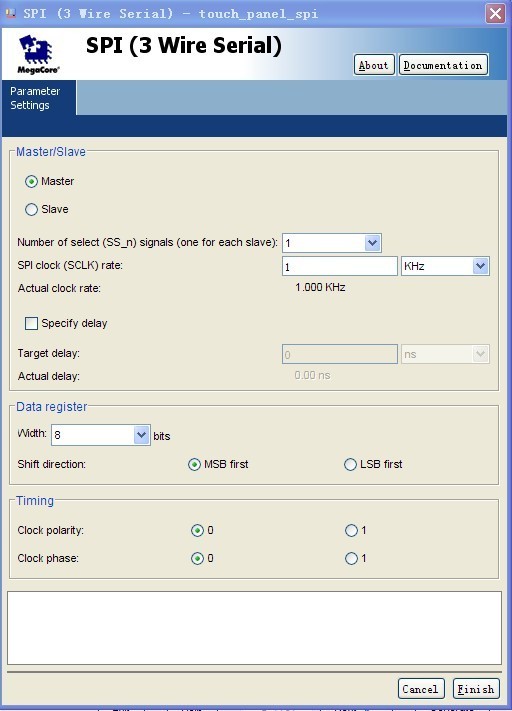Screen dimensions: 512x711
Task: Open the Documentation button
Action: pos(443,65)
